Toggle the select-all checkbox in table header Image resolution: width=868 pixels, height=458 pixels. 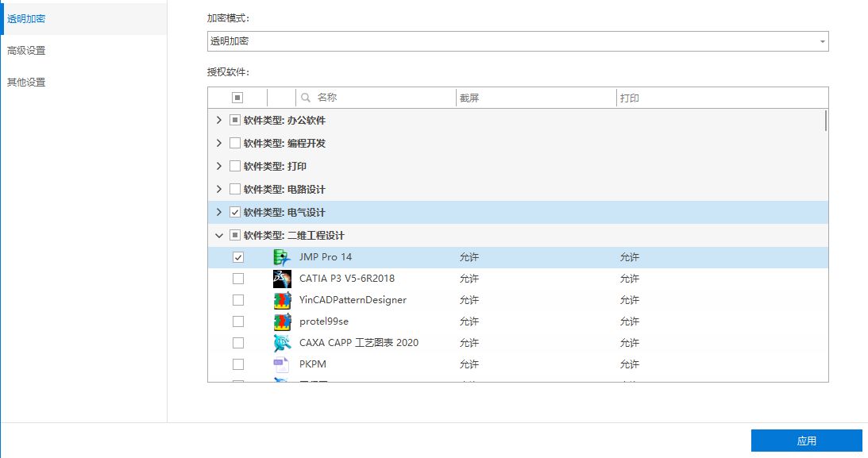click(237, 98)
